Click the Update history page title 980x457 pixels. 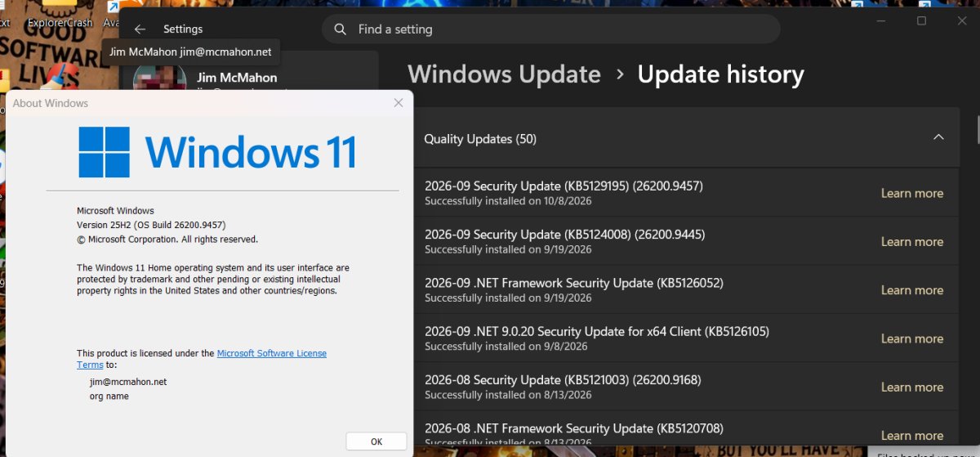[720, 74]
